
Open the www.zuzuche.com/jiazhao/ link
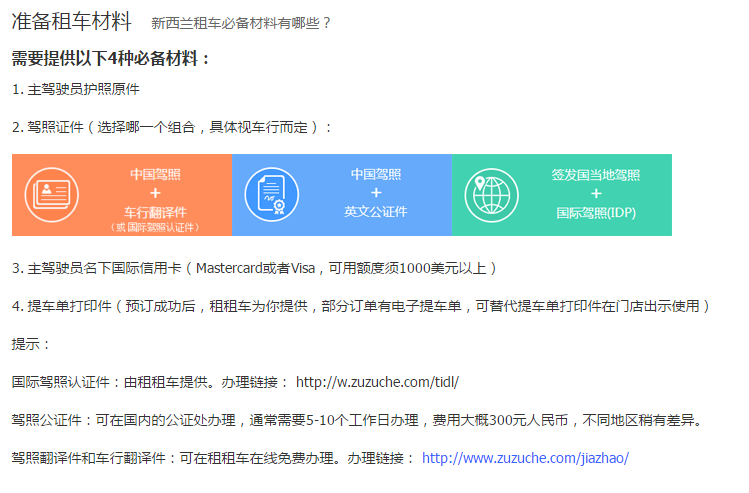point(525,458)
